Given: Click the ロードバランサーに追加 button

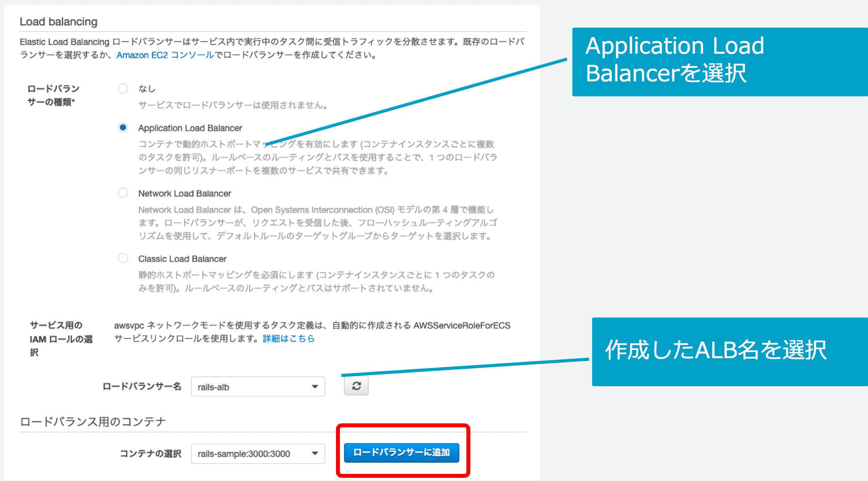Looking at the screenshot, I should [402, 453].
